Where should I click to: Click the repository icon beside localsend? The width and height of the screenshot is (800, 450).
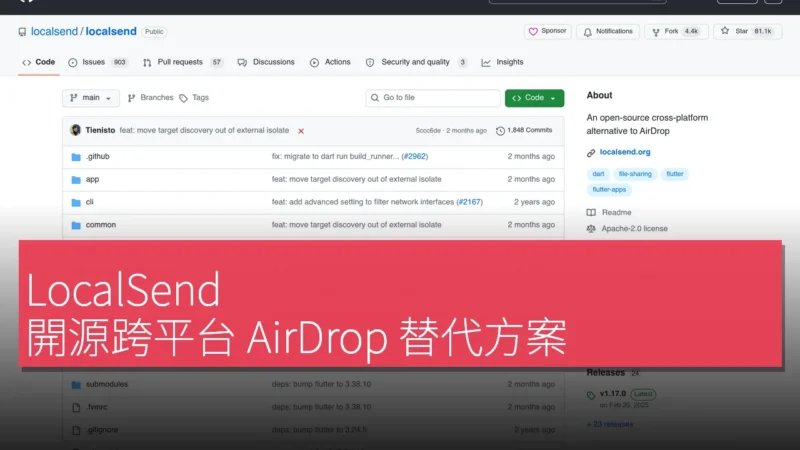pos(22,32)
